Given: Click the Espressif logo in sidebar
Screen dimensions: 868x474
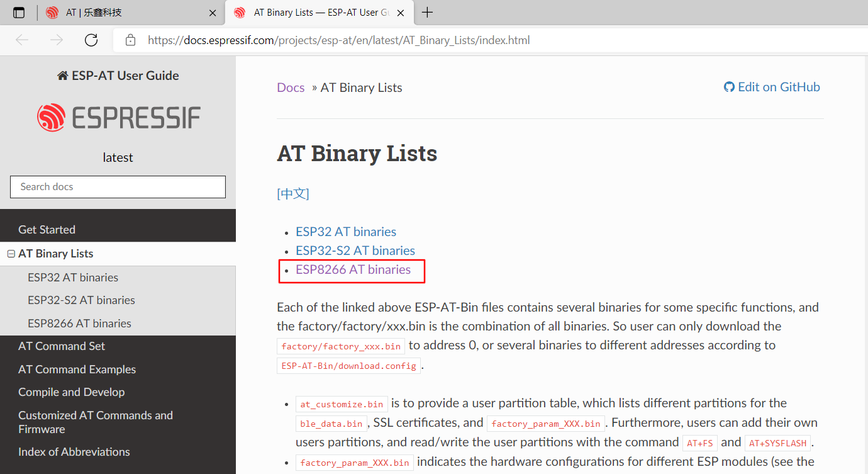Looking at the screenshot, I should pyautogui.click(x=118, y=117).
